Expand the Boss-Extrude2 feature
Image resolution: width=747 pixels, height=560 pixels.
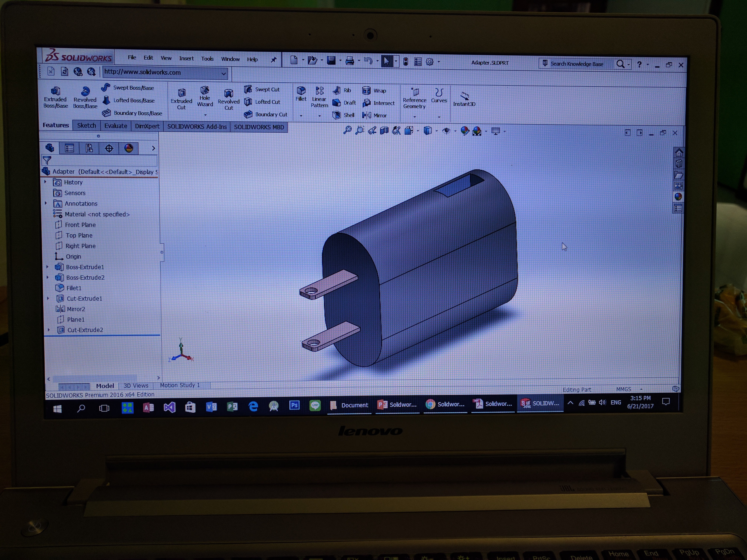click(x=48, y=277)
